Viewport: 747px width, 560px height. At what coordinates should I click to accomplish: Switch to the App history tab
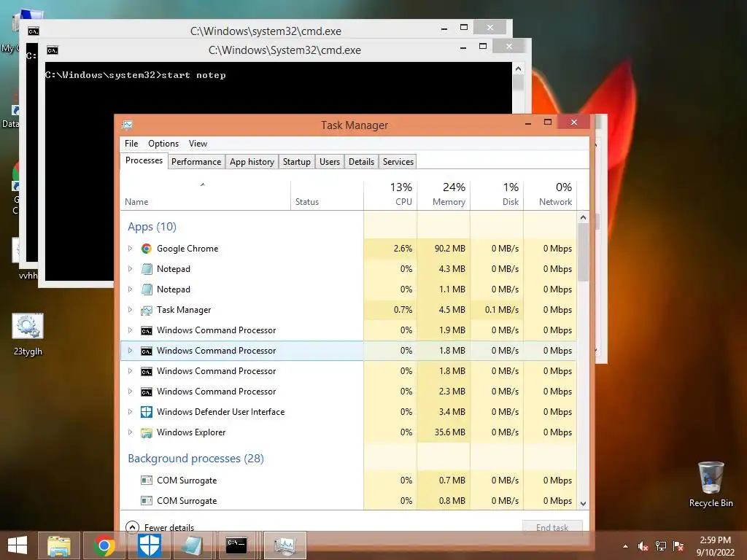coord(252,161)
